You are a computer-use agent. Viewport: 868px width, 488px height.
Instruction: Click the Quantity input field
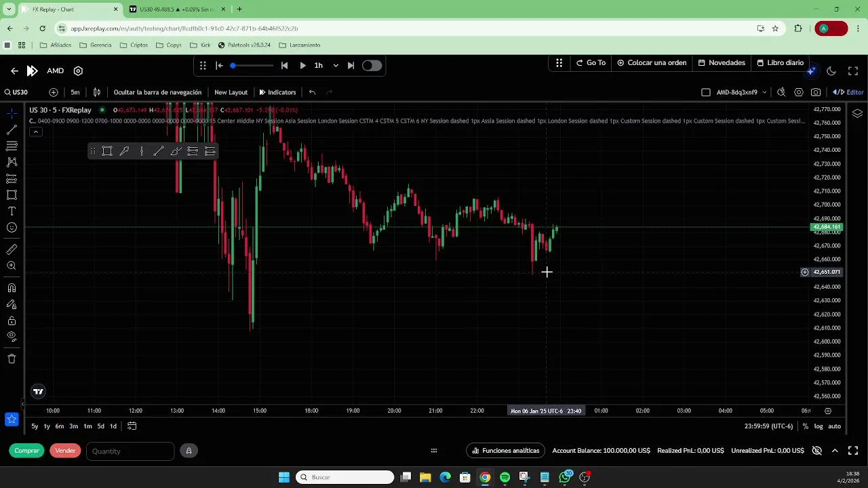pyautogui.click(x=130, y=451)
